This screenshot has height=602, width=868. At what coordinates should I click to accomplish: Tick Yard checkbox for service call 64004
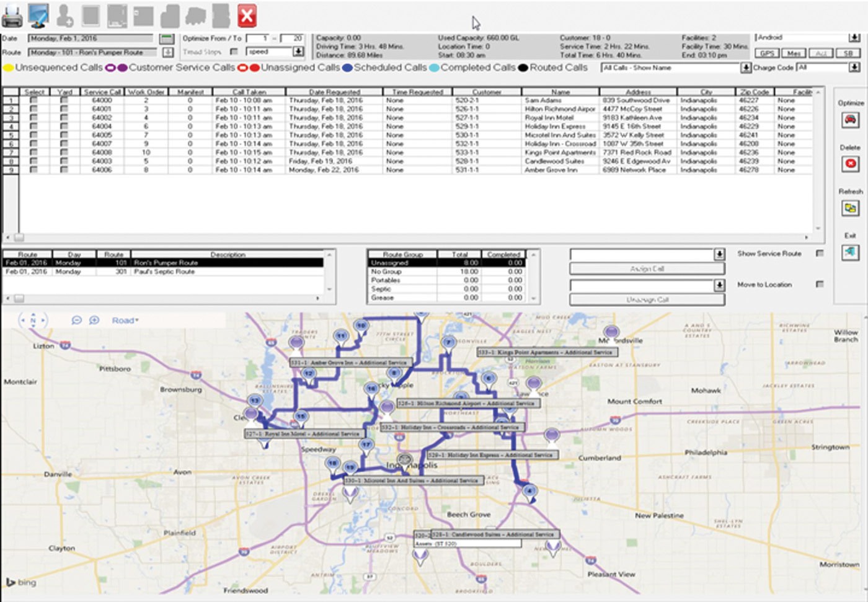tap(64, 126)
